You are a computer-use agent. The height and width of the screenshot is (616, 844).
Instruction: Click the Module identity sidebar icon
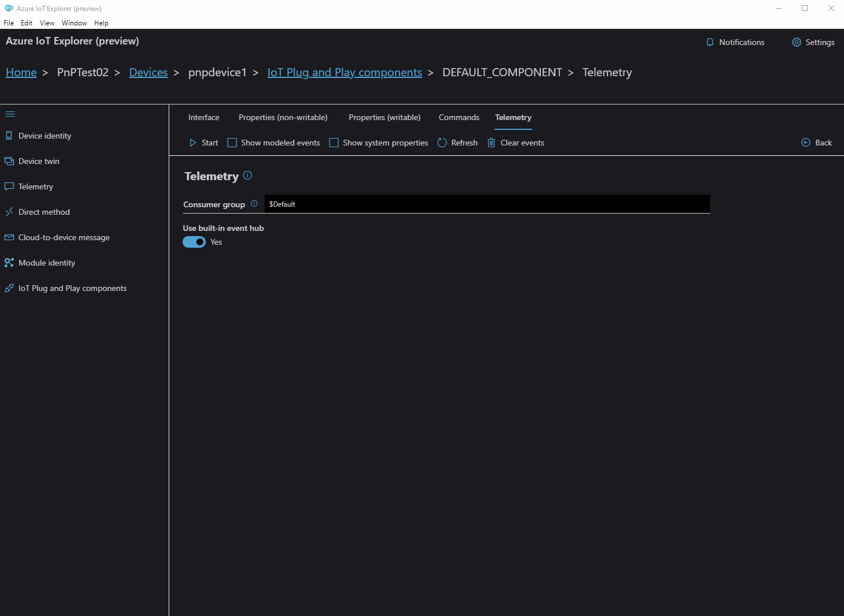[x=9, y=263]
